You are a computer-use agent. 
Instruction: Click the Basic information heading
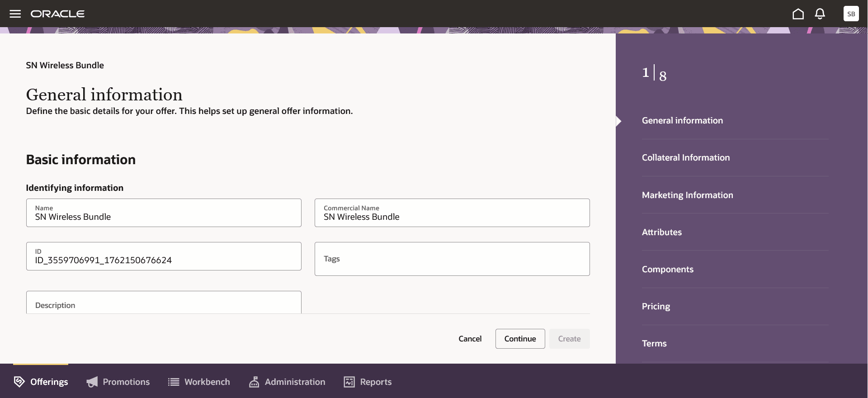[80, 160]
